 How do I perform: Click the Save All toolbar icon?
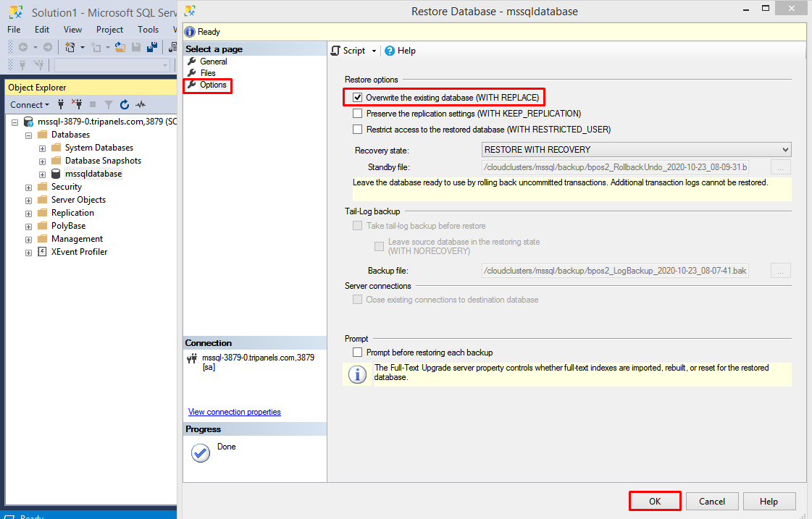[152, 47]
